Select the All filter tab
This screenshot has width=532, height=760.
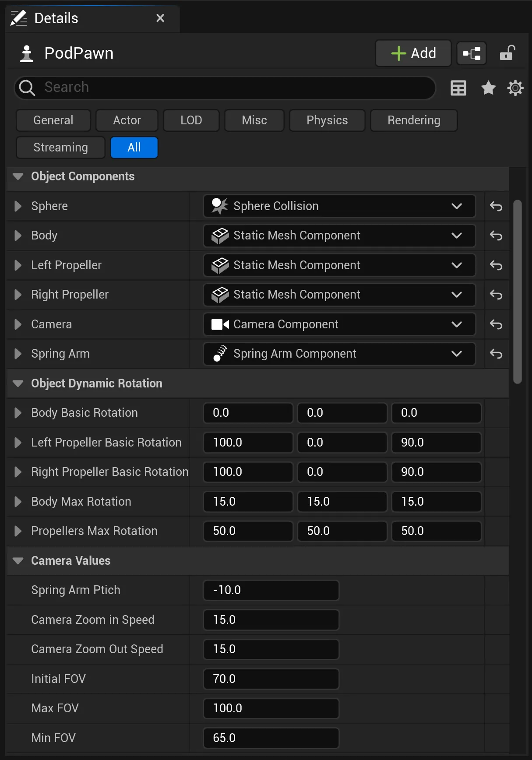134,148
